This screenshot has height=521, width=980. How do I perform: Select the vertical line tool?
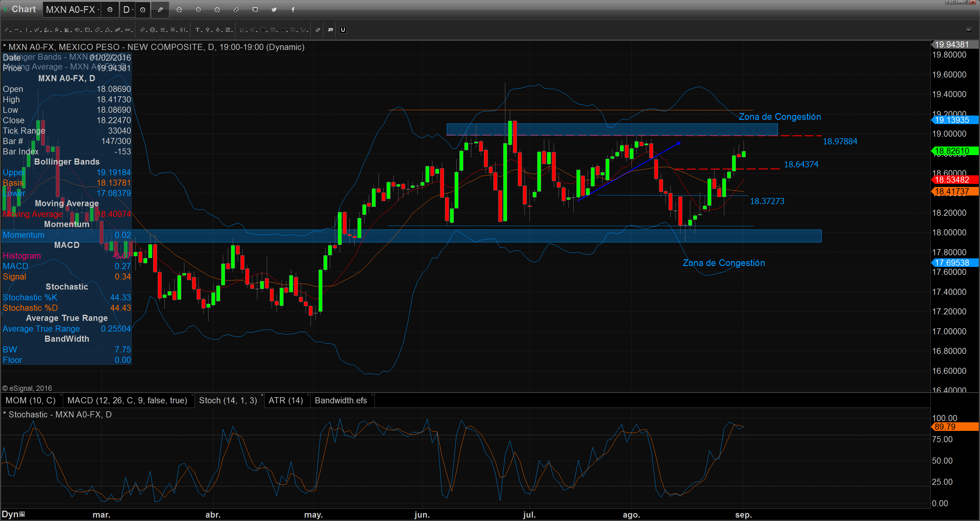[x=27, y=30]
